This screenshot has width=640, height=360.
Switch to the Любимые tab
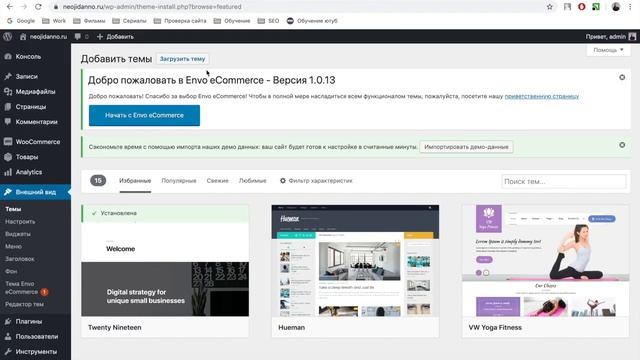(253, 181)
